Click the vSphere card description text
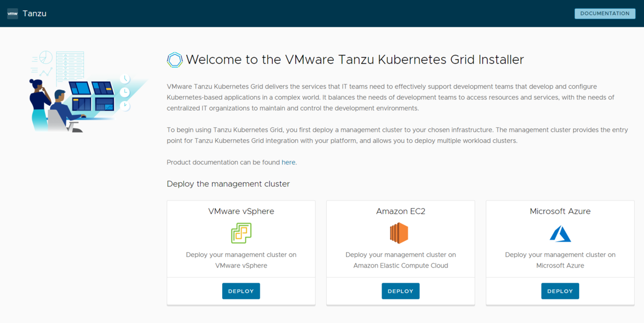The image size is (644, 323). 241,260
